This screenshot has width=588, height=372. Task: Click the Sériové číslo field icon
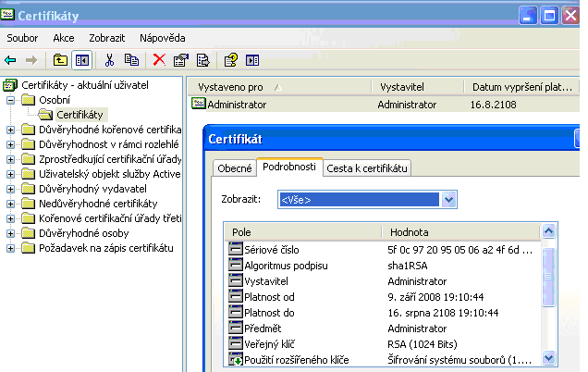point(236,249)
